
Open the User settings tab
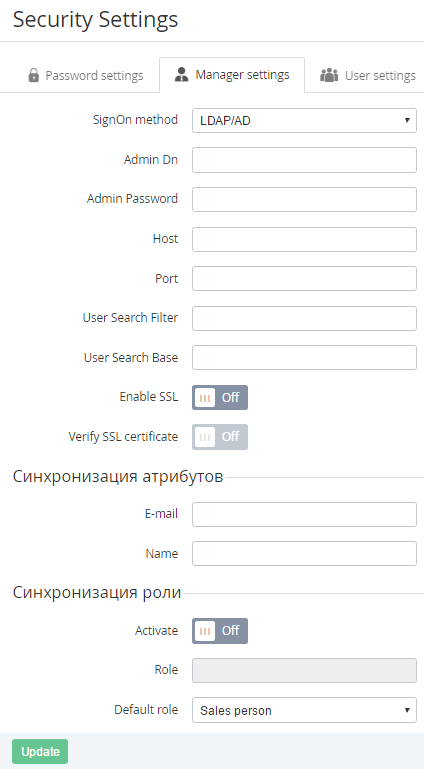click(367, 75)
